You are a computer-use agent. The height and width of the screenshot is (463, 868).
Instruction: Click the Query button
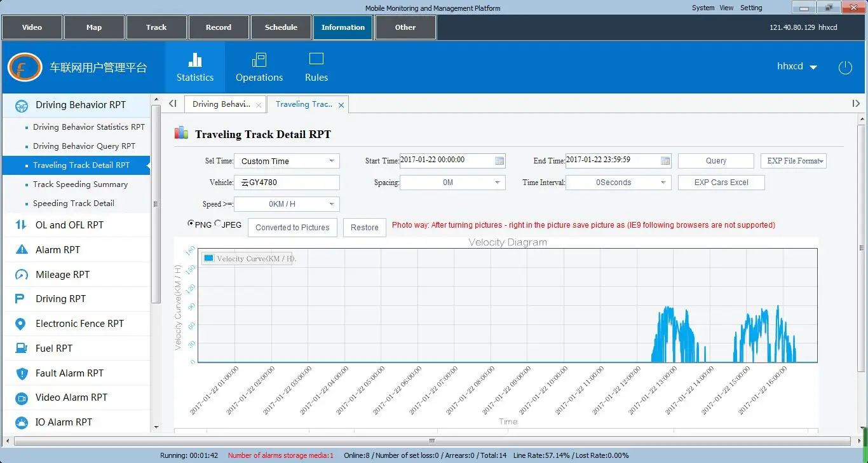coord(715,161)
